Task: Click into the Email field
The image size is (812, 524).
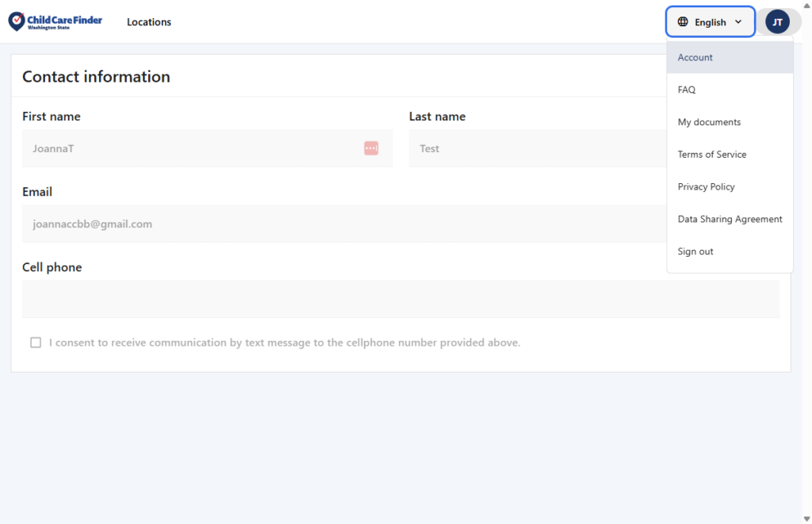Action: (x=341, y=224)
